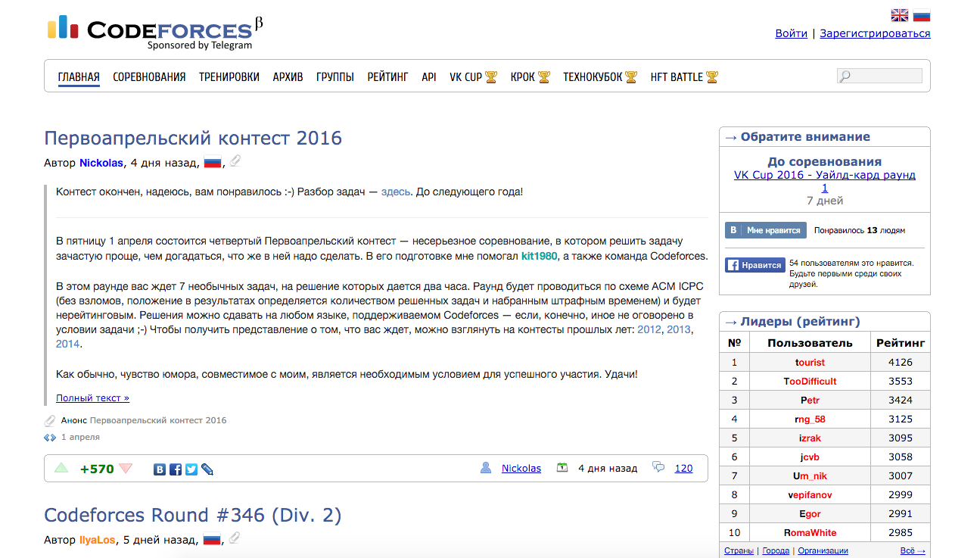This screenshot has width=980, height=558.
Task: Click paperclip icon in Первоапрельский author line
Action: [x=235, y=161]
